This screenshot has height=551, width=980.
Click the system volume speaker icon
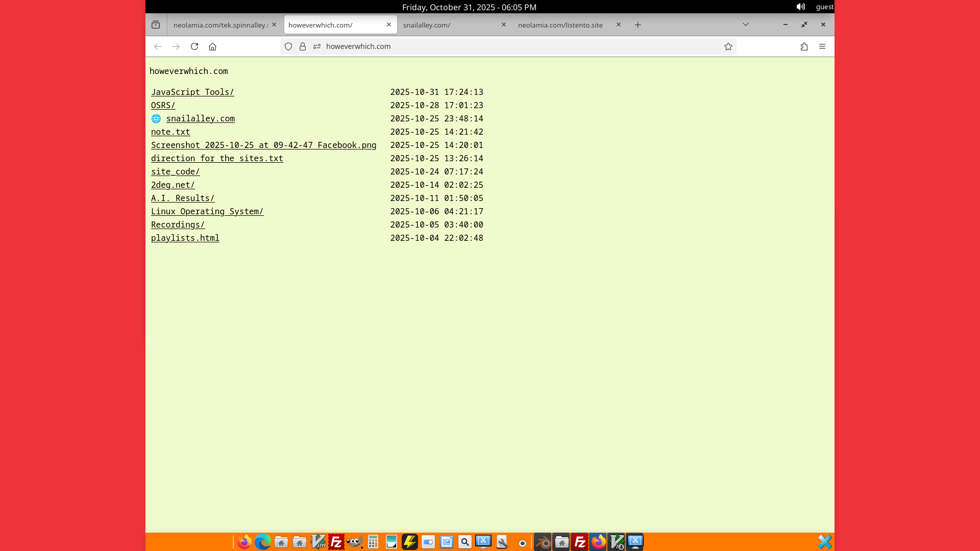(800, 7)
